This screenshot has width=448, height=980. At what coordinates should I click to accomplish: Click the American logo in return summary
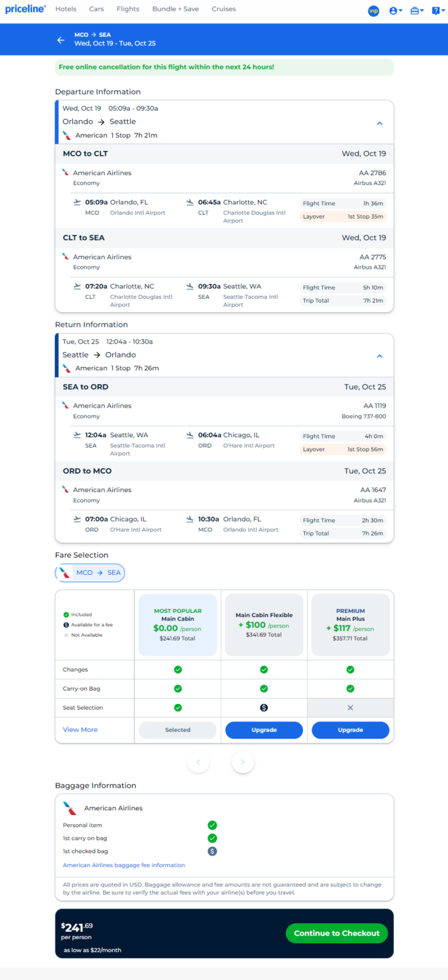pos(67,368)
